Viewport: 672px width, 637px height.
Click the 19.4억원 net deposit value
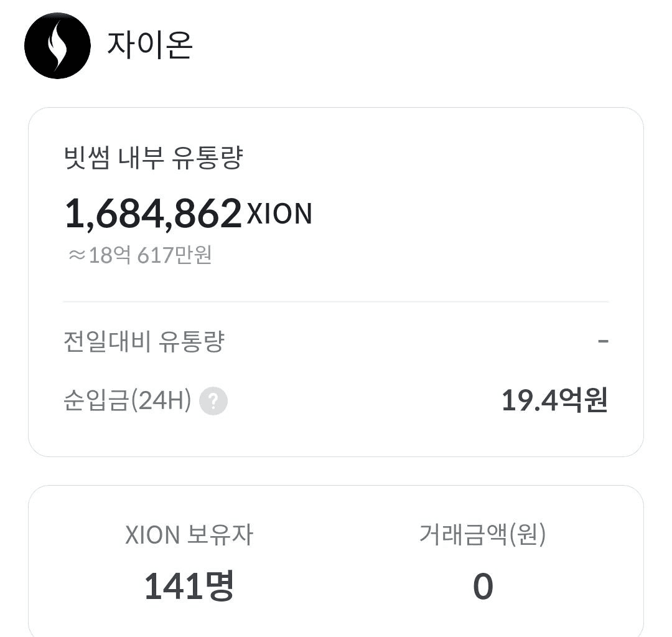554,400
